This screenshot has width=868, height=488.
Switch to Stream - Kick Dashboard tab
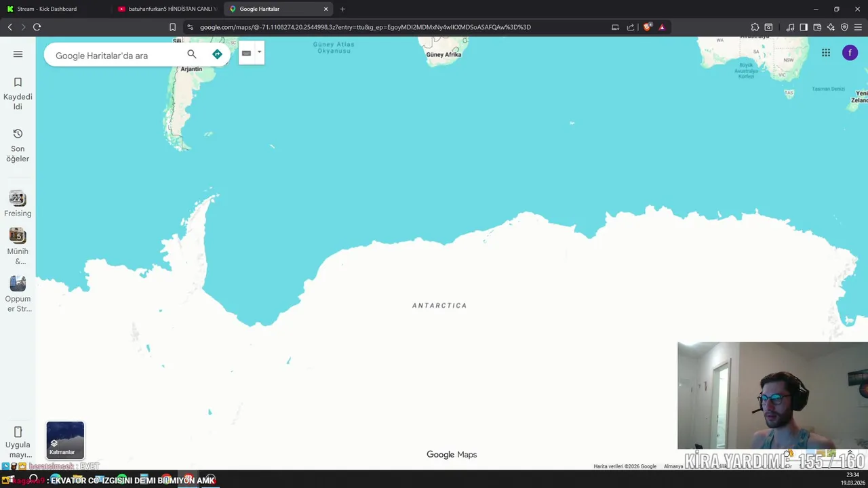click(x=54, y=9)
